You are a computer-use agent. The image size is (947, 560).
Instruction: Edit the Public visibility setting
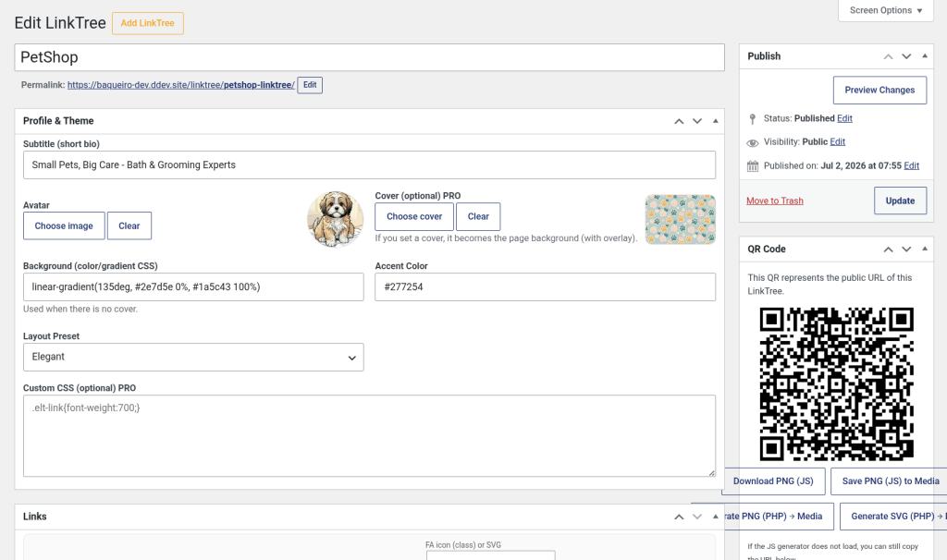coord(838,141)
